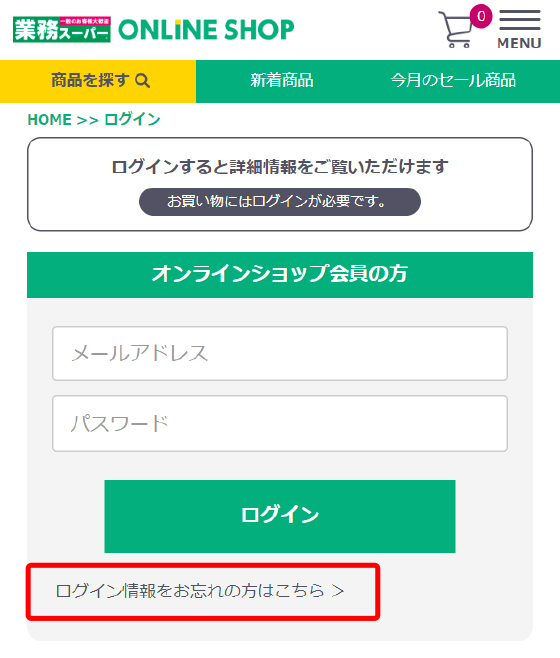The width and height of the screenshot is (560, 658).
Task: Click the オンラインショップ会員の方 section header
Action: coord(280,275)
